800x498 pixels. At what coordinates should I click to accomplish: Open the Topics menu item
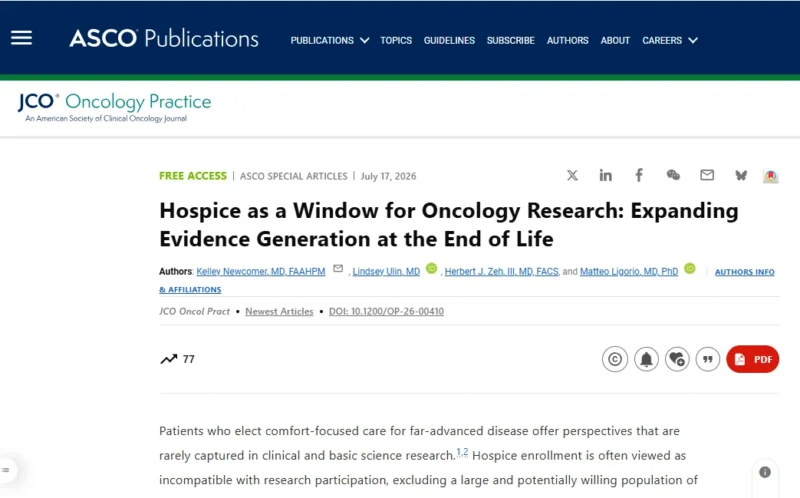(396, 40)
